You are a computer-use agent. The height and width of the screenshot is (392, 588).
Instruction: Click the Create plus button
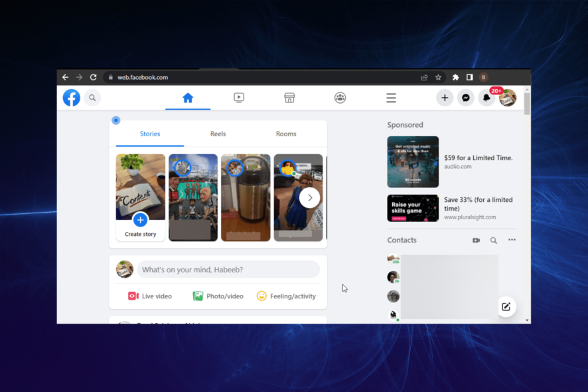tap(445, 98)
